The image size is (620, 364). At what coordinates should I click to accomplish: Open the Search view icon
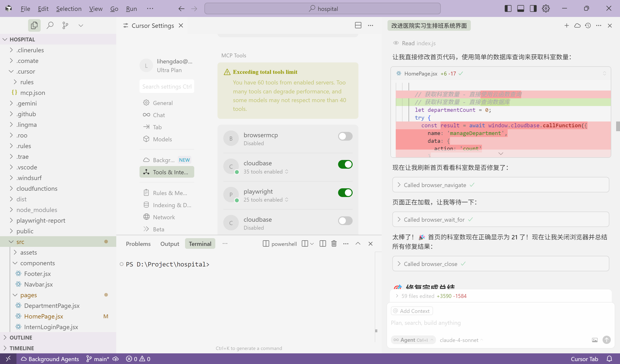tap(50, 25)
